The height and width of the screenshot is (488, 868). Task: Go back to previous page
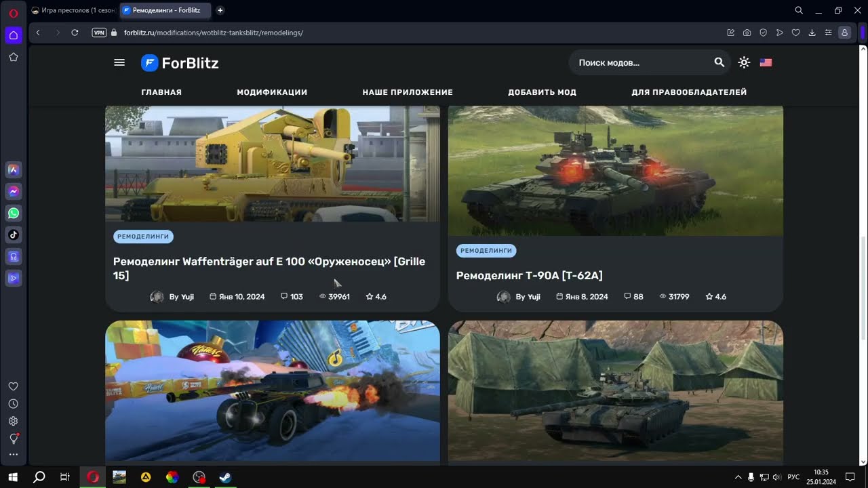[38, 33]
